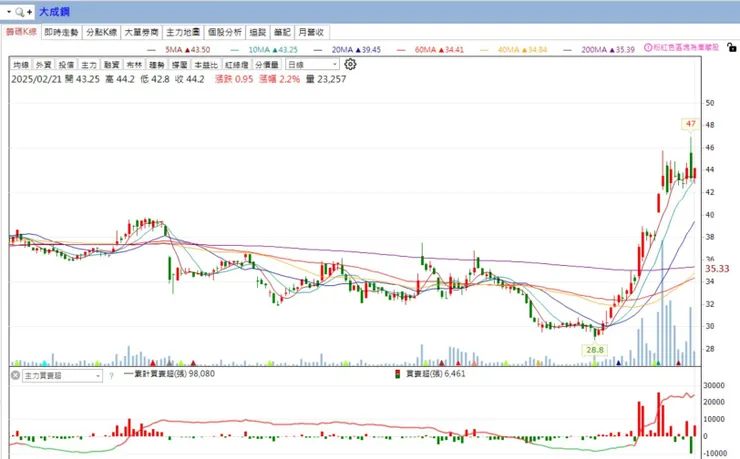
Task: Switch to the 即時走勢 tab
Action: click(61, 32)
